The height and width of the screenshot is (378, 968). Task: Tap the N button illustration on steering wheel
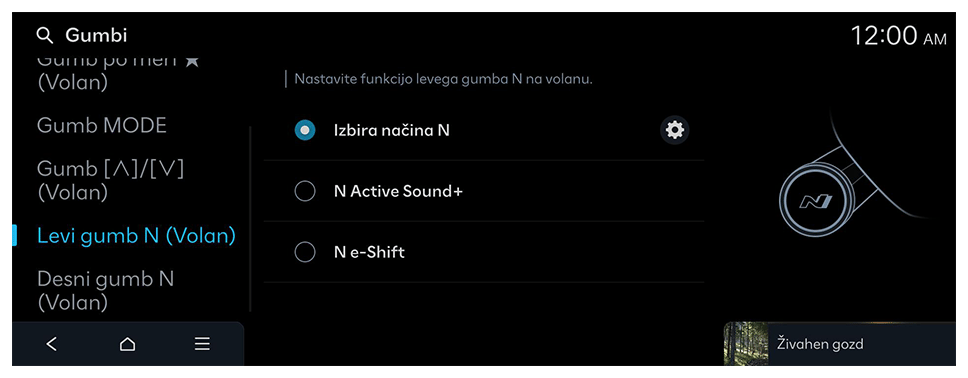coord(815,202)
